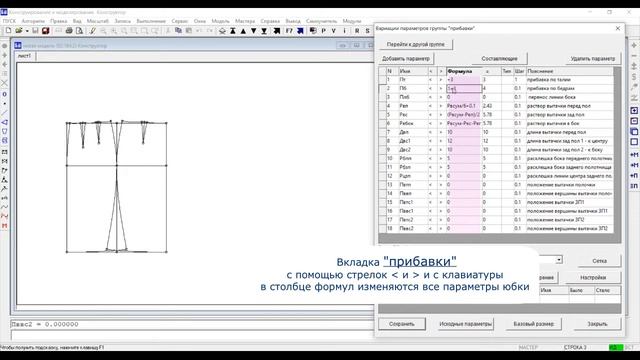The width and height of the screenshot is (640, 360).
Task: Click the F7 toolbar button
Action: [x=289, y=31]
